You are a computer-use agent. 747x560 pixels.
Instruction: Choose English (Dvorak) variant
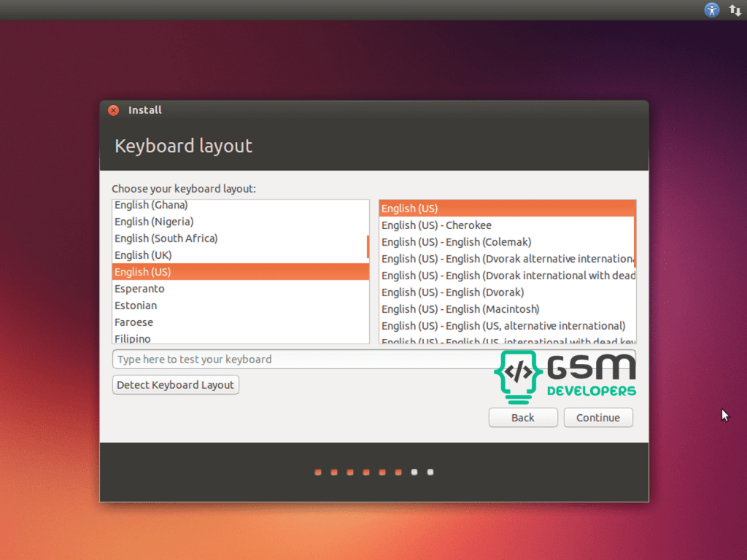coord(452,292)
